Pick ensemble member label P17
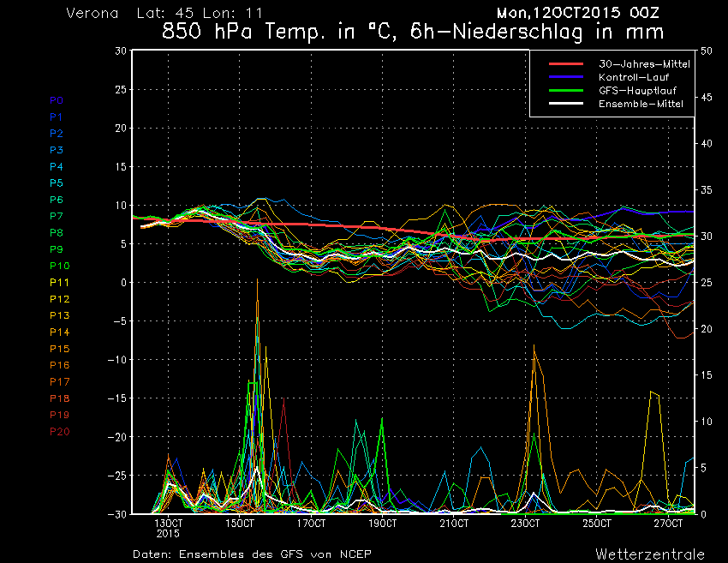728x563 pixels. (60, 382)
